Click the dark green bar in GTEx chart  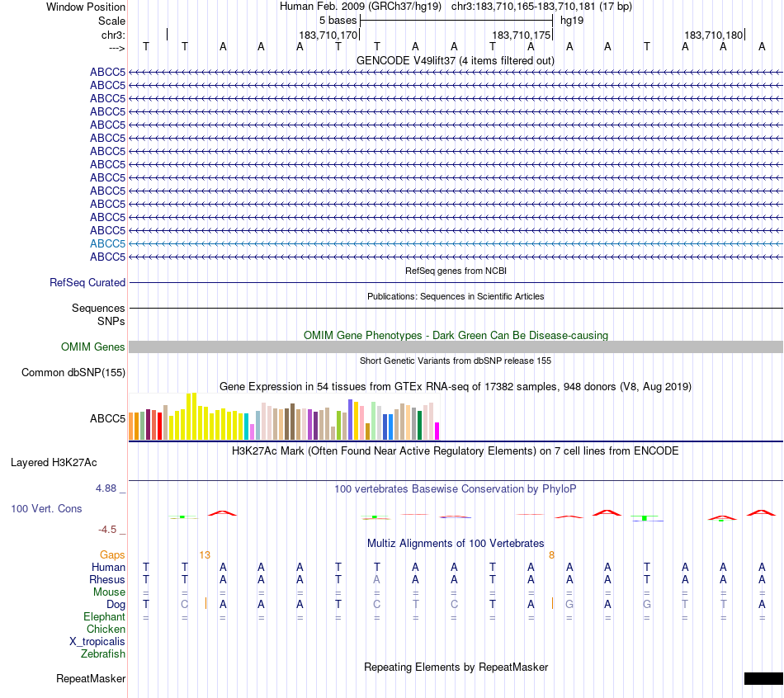coord(419,425)
